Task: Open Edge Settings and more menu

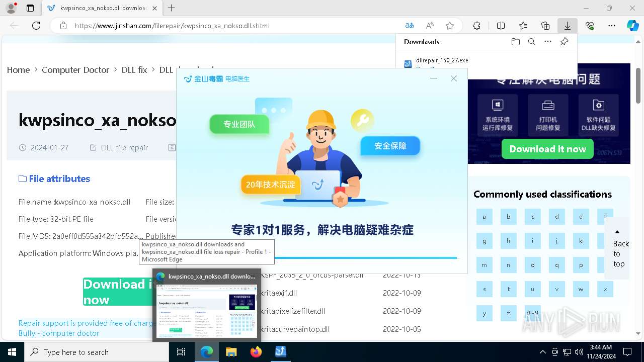Action: pos(612,26)
